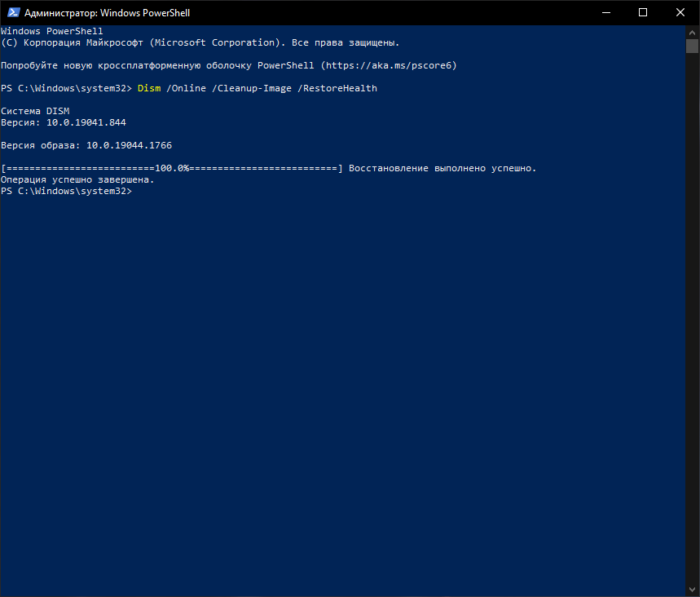The width and height of the screenshot is (700, 597).
Task: Click the '/Cleanup-Image' parameter text
Action: (252, 88)
